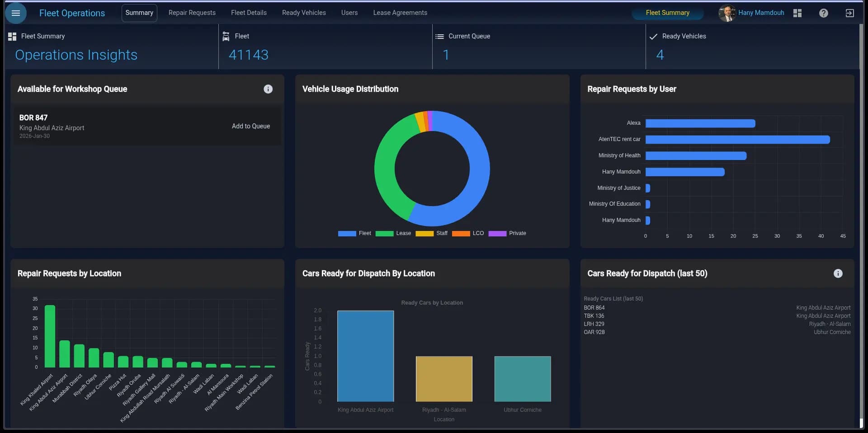The image size is (868, 433).
Task: Click the Staff yellow color swatch
Action: 424,233
